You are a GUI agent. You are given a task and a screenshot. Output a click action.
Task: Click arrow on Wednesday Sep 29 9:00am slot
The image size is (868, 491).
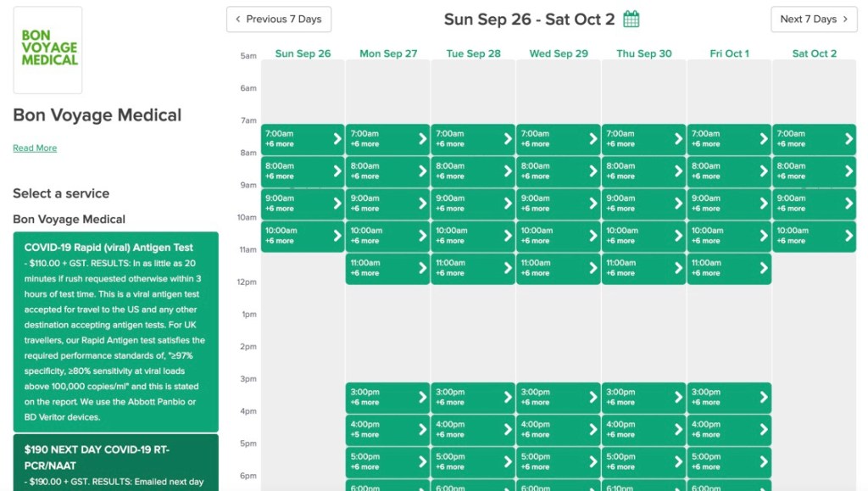pyautogui.click(x=593, y=204)
